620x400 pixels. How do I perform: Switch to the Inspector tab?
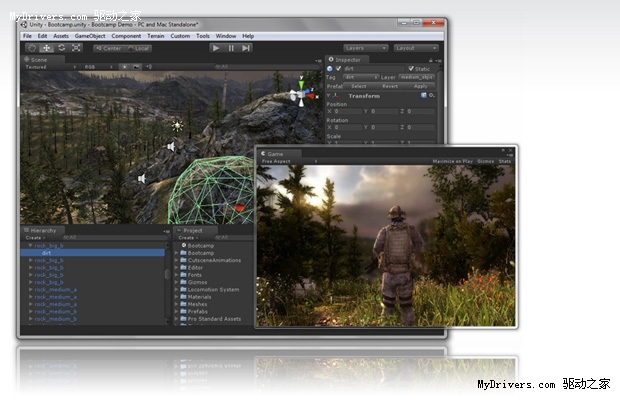347,60
